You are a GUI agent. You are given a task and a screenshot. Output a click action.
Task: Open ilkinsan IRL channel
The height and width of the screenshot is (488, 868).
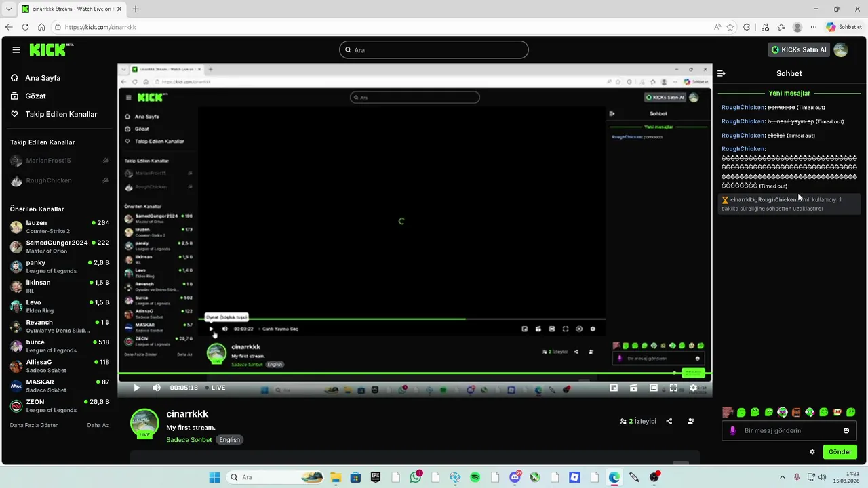tap(59, 286)
